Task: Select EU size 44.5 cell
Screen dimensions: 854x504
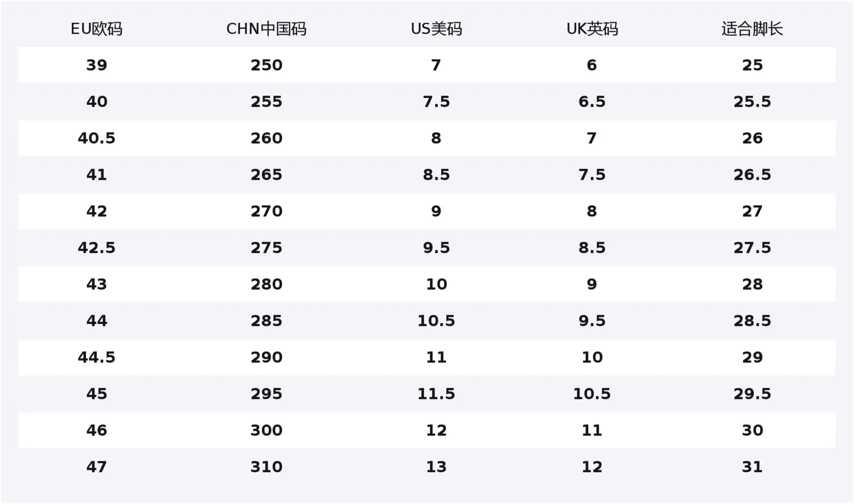Action: tap(97, 357)
